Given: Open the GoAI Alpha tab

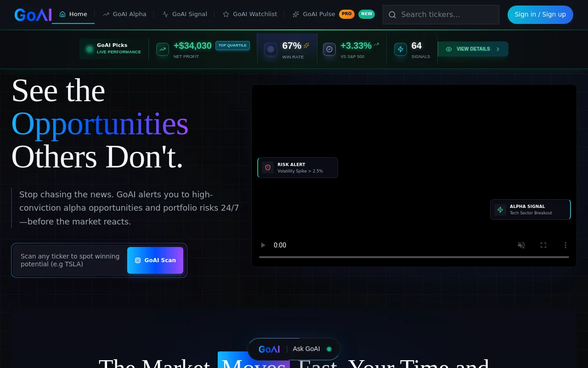Looking at the screenshot, I should 124,14.
